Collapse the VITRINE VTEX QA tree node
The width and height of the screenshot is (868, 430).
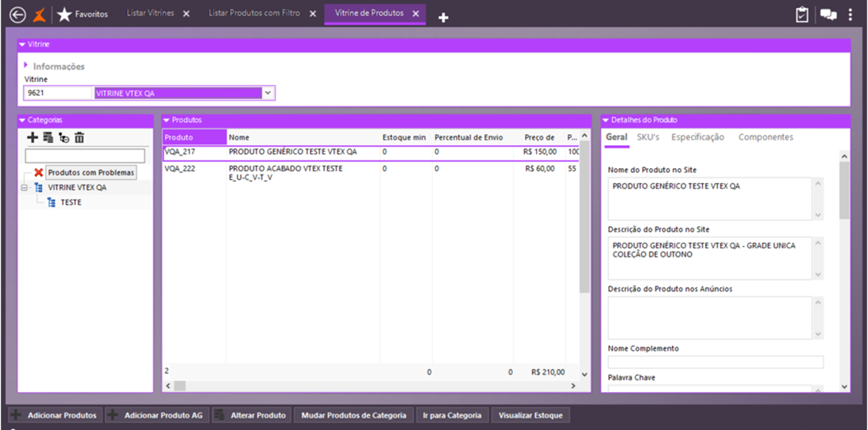tap(24, 188)
